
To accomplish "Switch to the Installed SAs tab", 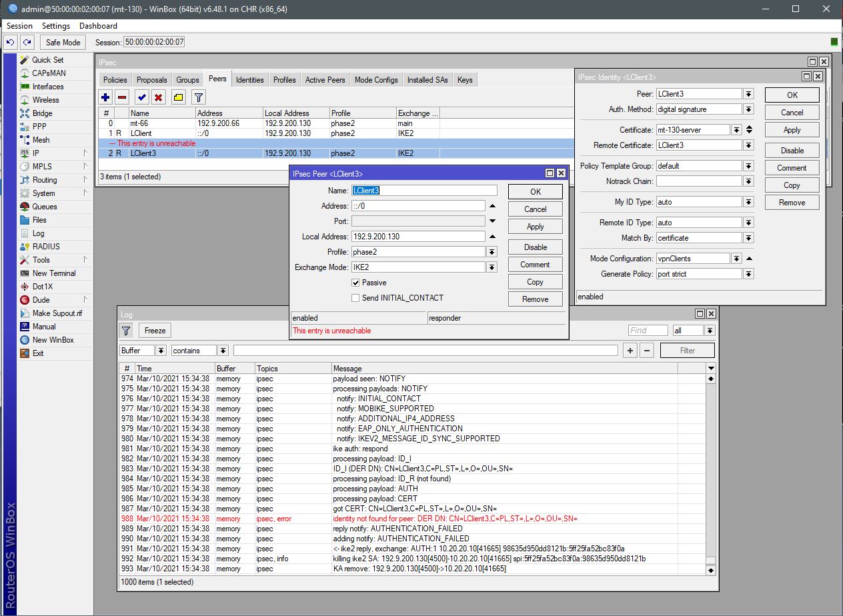I will pos(428,80).
